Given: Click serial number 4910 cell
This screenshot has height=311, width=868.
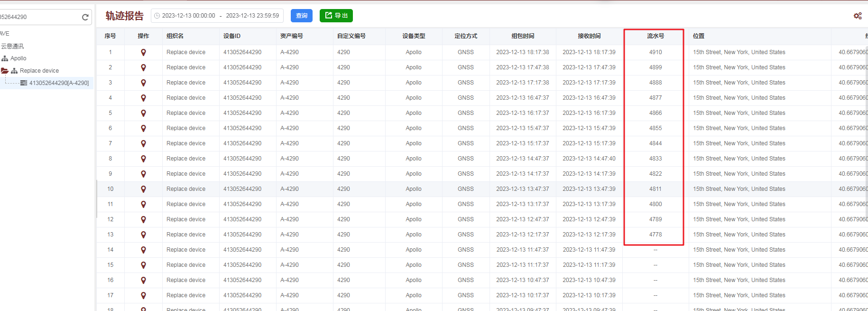Looking at the screenshot, I should coord(655,52).
